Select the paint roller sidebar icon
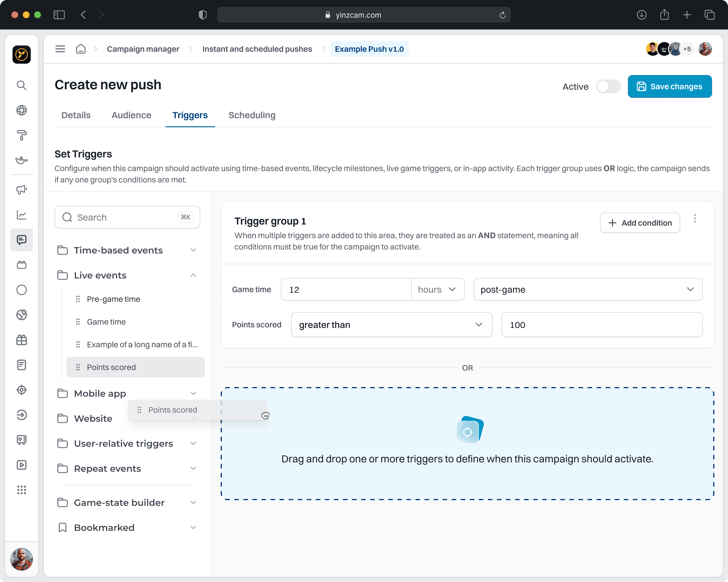Viewport: 728px width, 582px height. [22, 135]
